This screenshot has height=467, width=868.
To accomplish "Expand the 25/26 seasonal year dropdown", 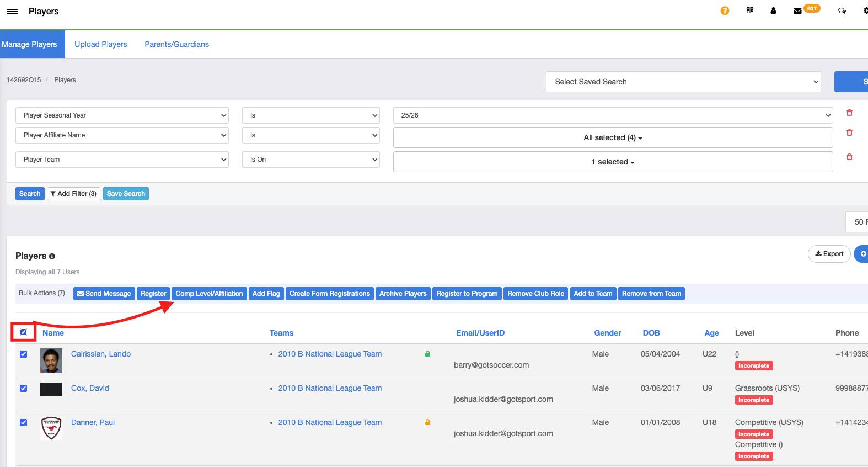I will 613,115.
